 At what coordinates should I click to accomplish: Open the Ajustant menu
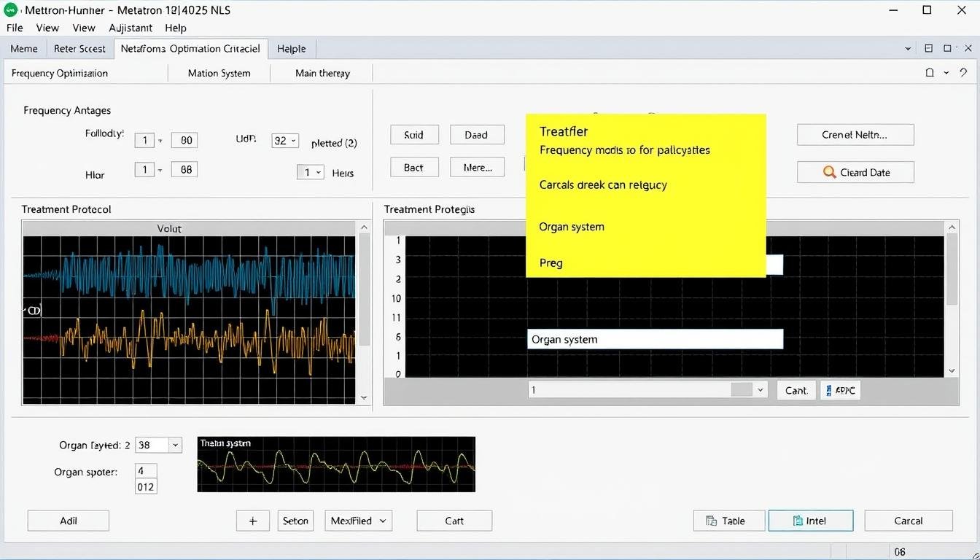click(131, 28)
